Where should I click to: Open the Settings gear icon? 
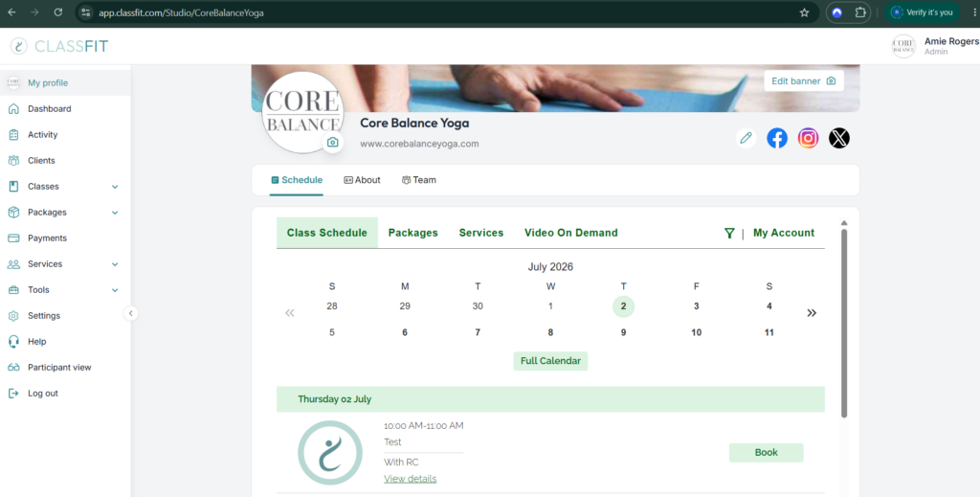(13, 316)
